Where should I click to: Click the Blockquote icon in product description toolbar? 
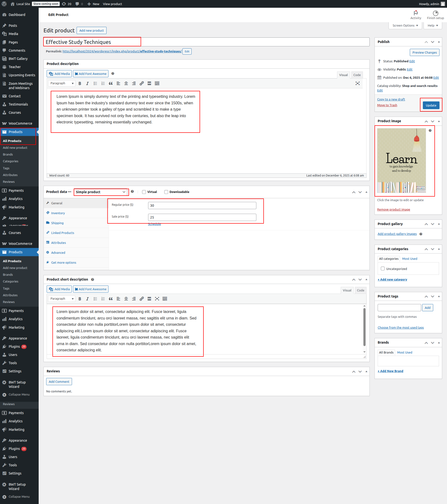click(111, 83)
